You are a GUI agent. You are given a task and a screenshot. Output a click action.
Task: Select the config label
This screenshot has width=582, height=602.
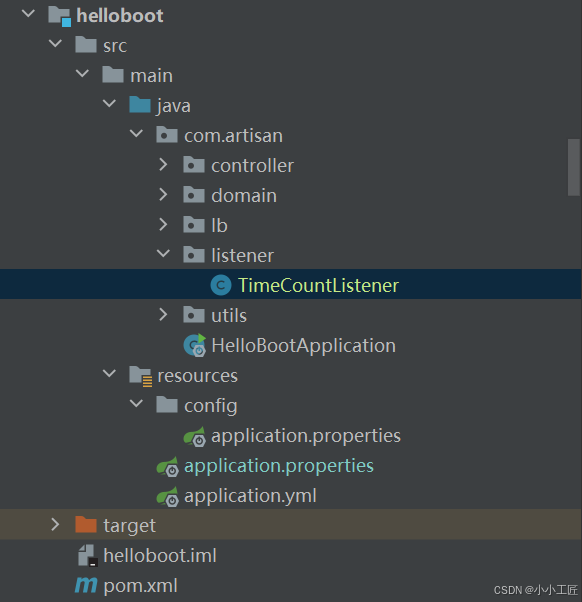point(211,407)
